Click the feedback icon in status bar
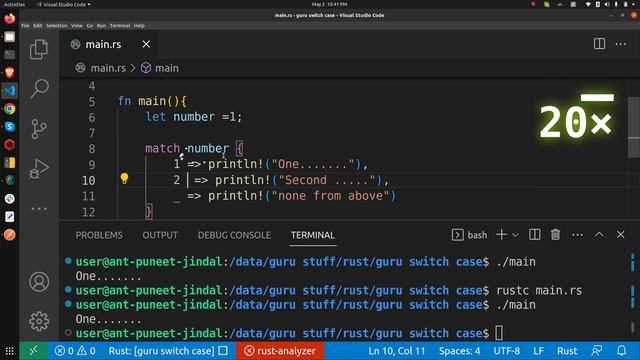The height and width of the screenshot is (360, 640). (596, 351)
